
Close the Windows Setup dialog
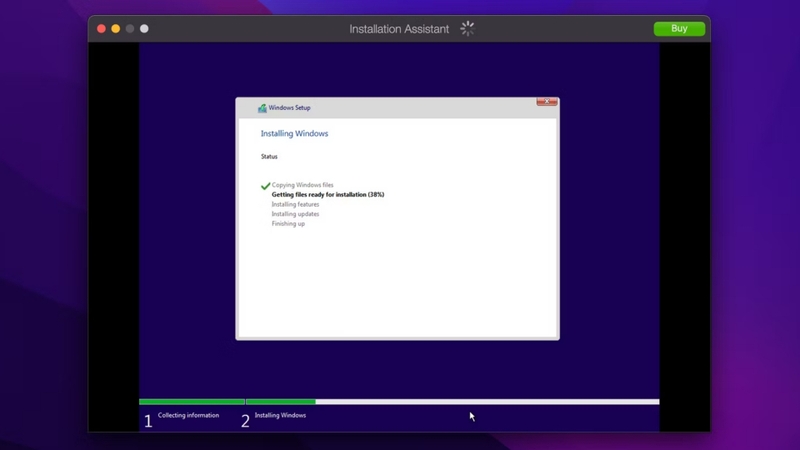click(547, 102)
